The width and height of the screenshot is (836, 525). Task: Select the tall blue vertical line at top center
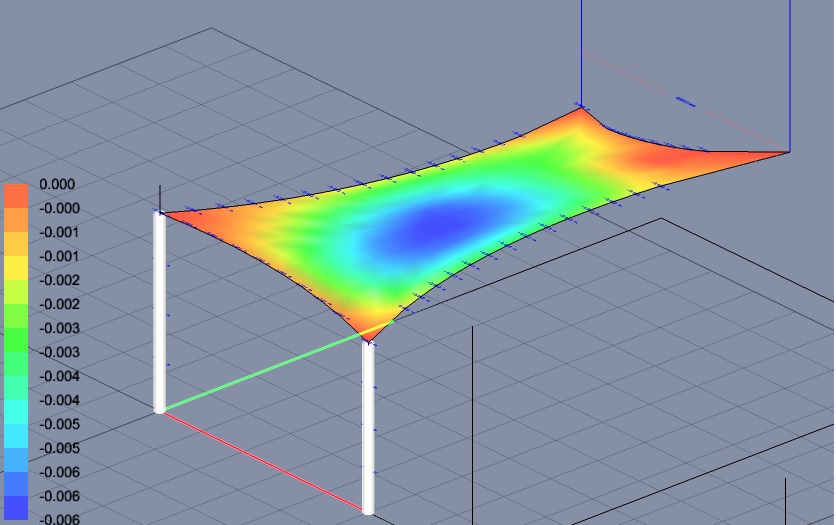[581, 50]
